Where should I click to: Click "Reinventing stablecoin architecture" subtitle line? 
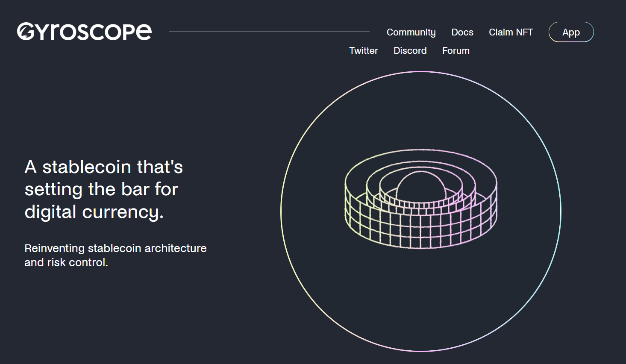tap(115, 248)
